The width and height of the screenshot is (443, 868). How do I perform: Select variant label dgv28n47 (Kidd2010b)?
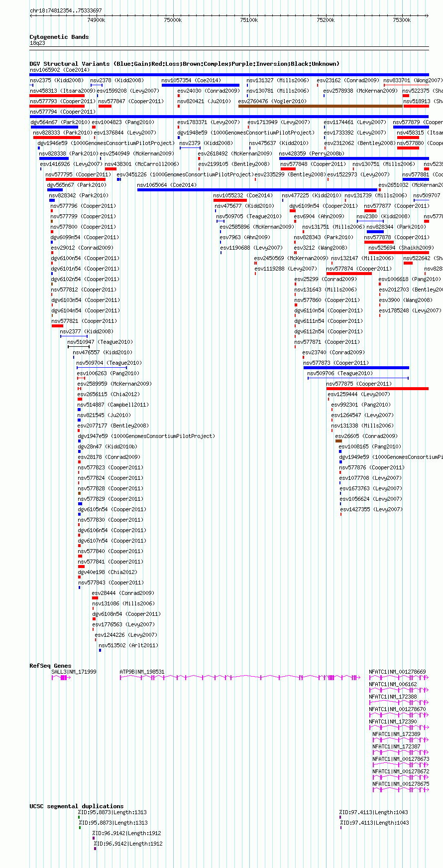pos(108,446)
